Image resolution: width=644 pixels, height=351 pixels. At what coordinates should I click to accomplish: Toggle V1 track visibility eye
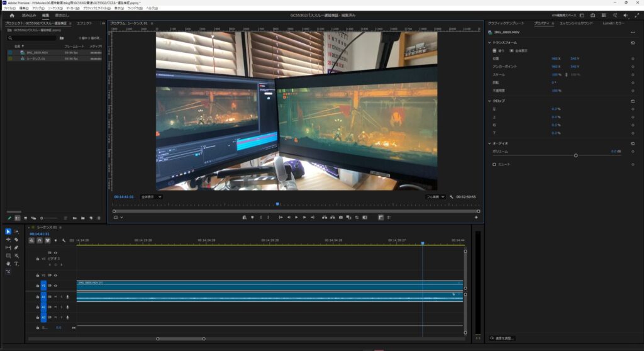coord(55,285)
